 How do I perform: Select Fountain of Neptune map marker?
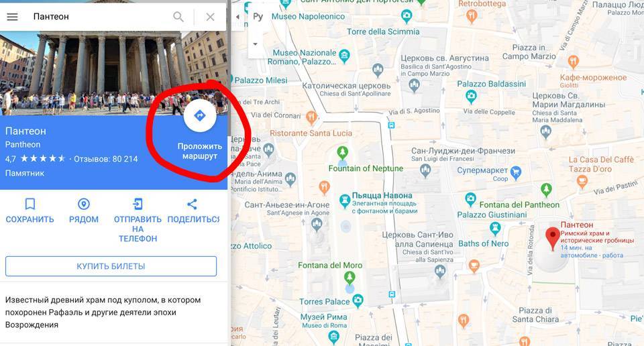pyautogui.click(x=342, y=154)
